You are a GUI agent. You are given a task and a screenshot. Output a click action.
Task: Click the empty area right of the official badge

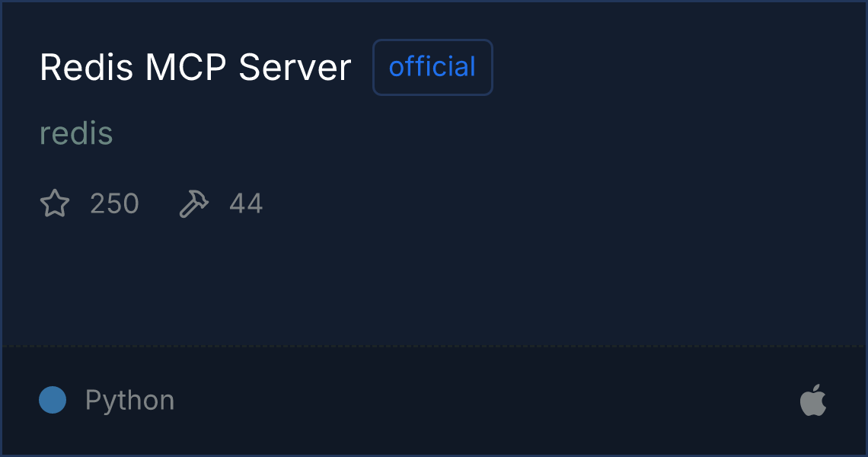point(675,67)
